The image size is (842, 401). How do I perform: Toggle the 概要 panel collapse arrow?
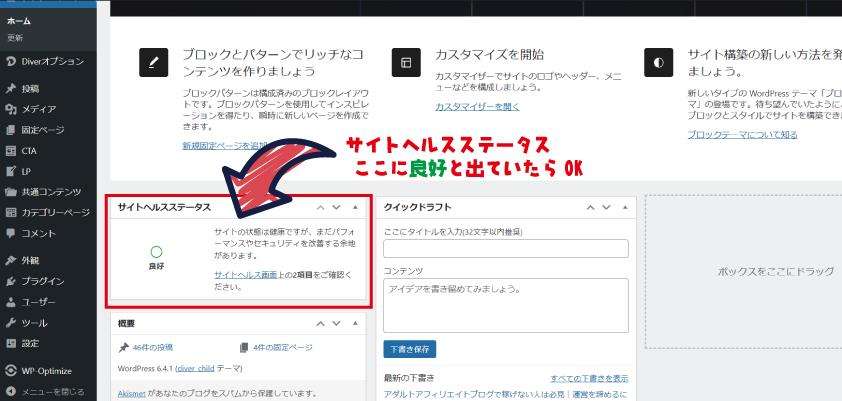point(355,324)
